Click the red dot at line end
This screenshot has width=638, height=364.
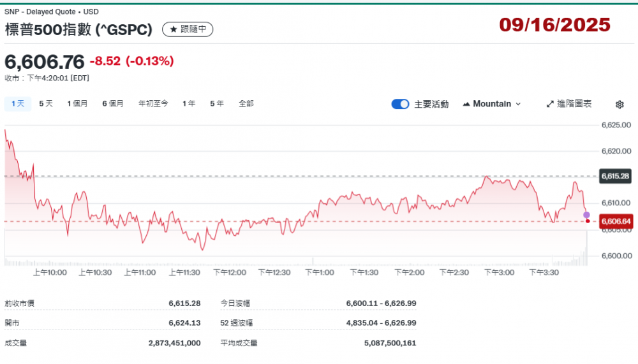click(588, 221)
